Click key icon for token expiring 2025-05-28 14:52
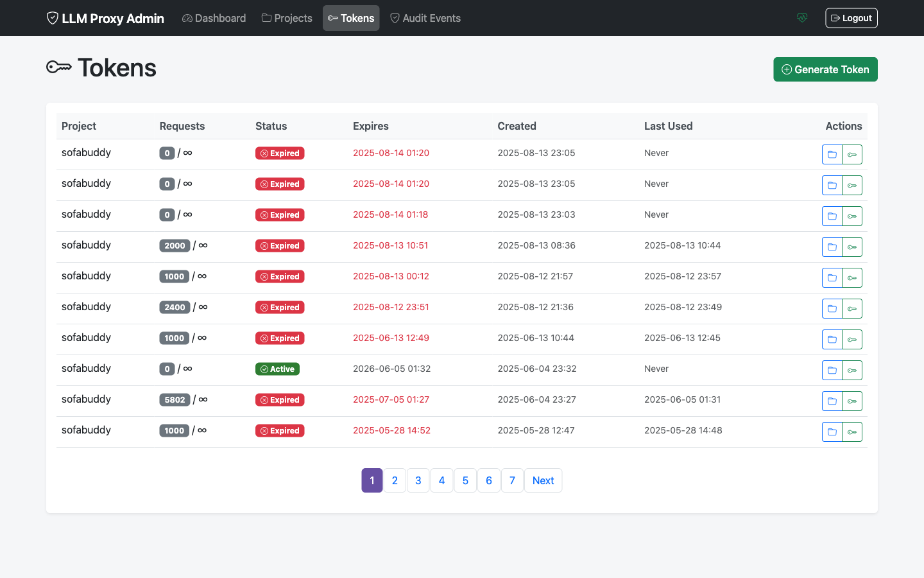This screenshot has height=578, width=924. point(852,432)
